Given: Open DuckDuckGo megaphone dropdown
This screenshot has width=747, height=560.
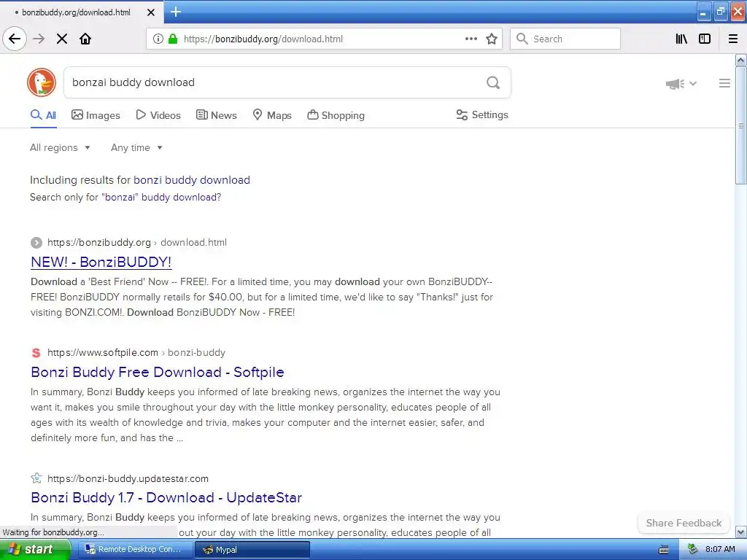Looking at the screenshot, I should (681, 84).
